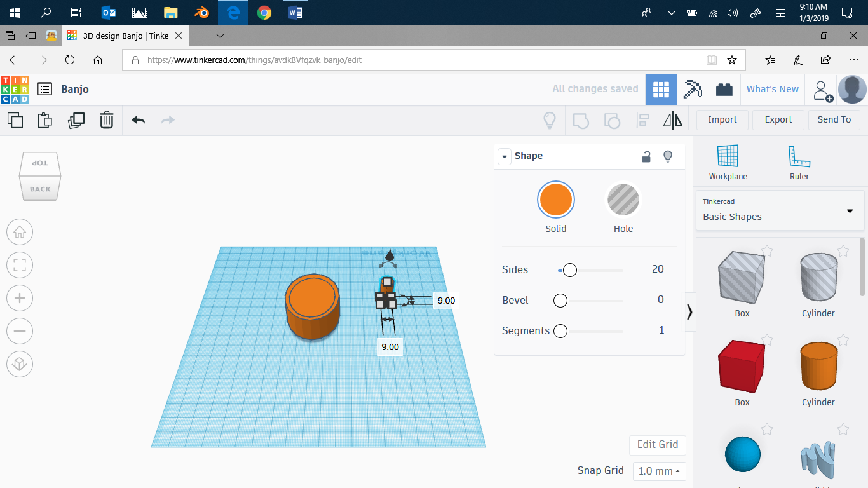Open the user profile avatar
The width and height of the screenshot is (868, 488).
click(x=852, y=90)
